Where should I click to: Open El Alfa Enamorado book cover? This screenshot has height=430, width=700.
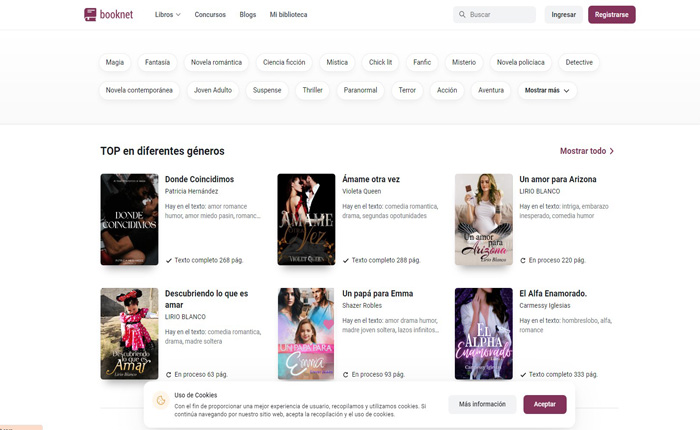point(483,334)
